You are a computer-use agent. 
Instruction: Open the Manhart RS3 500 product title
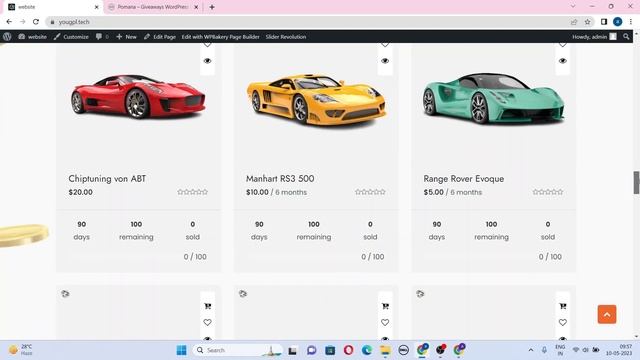coord(280,178)
